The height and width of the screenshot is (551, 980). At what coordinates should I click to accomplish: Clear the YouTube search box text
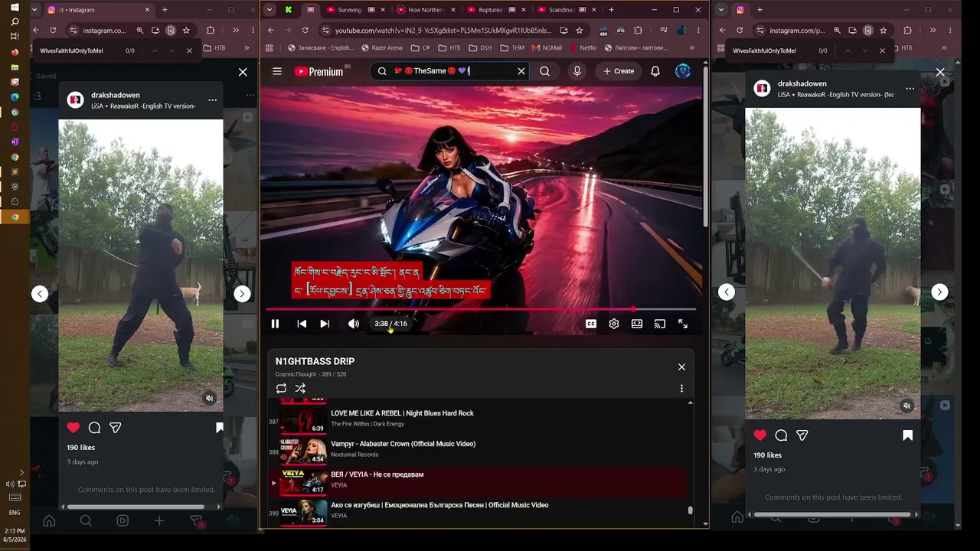[521, 71]
